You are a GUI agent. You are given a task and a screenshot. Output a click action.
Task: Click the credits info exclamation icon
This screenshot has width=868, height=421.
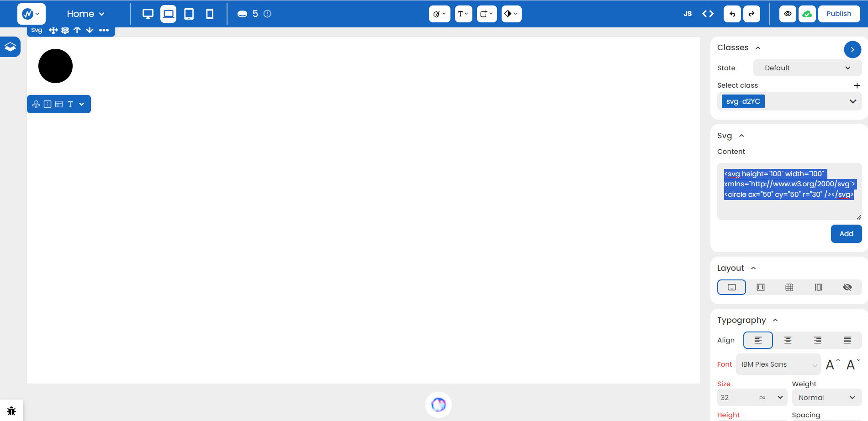pyautogui.click(x=268, y=14)
